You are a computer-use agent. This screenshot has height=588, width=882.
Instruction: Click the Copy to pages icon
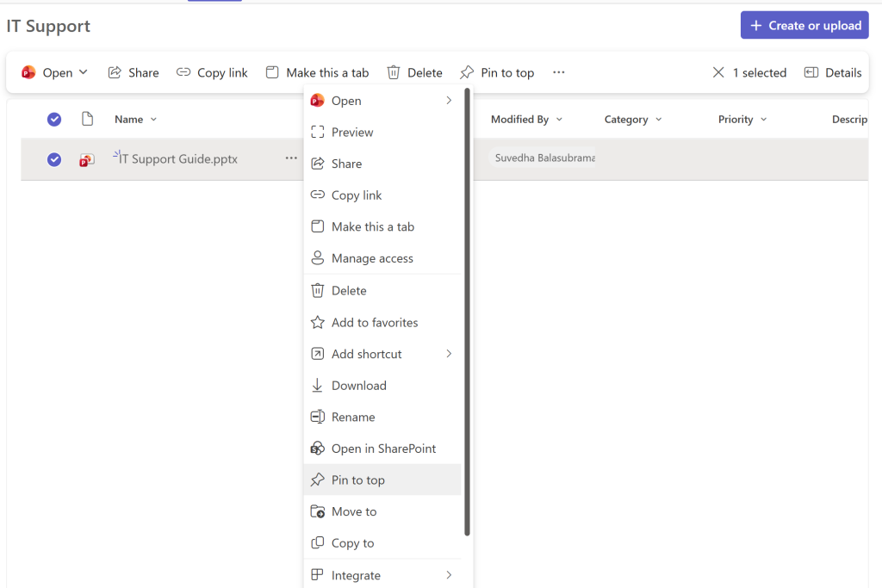click(x=318, y=543)
